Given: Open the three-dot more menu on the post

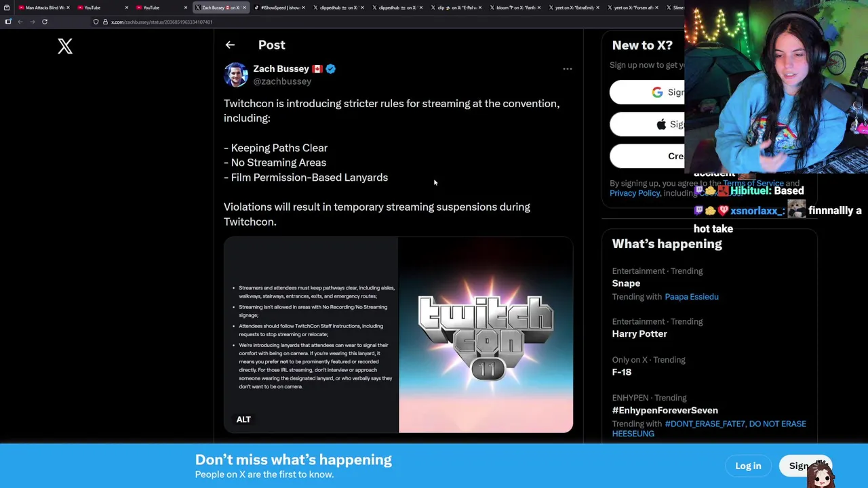Looking at the screenshot, I should 568,68.
